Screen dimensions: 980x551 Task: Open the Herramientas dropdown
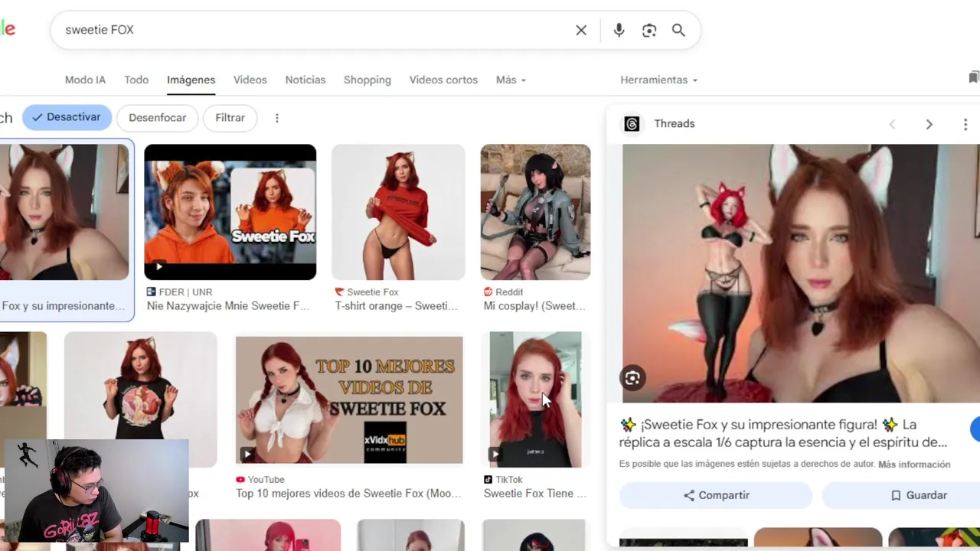[x=658, y=80]
